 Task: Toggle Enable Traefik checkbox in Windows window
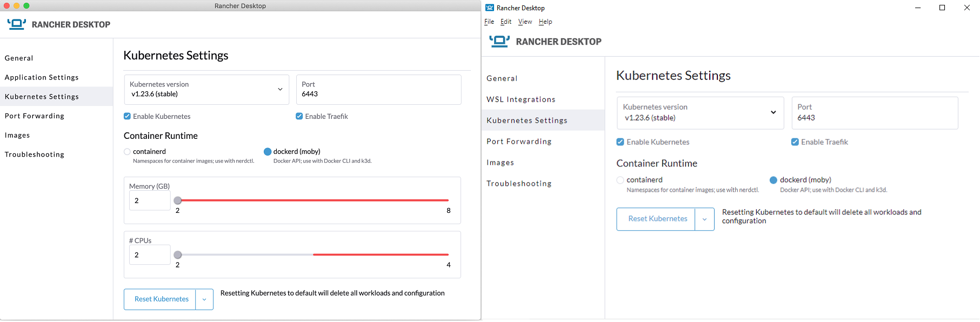[x=795, y=142]
